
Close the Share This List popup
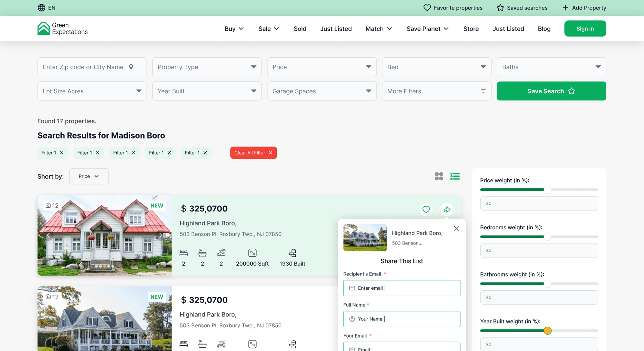coord(456,228)
